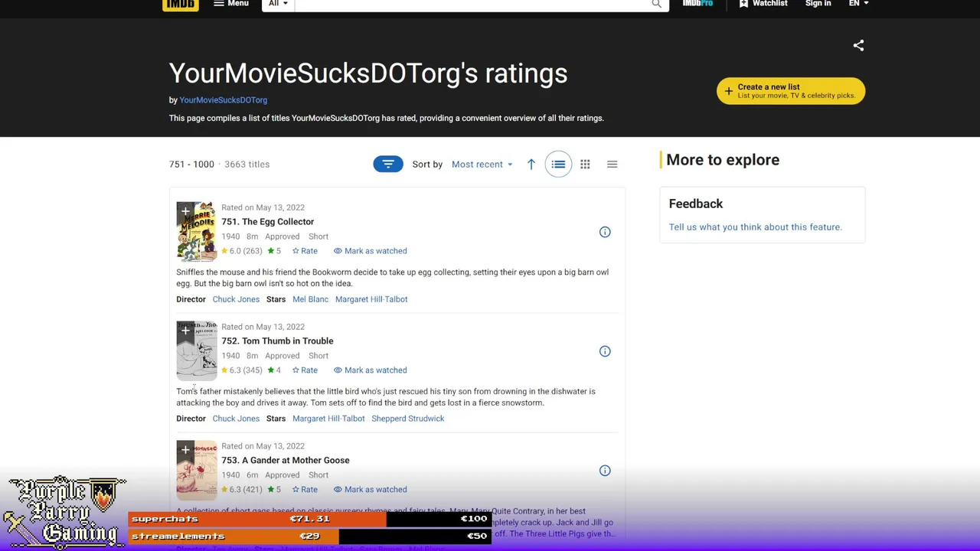Open IMDbPro link
This screenshot has height=551, width=980.
coord(697,4)
